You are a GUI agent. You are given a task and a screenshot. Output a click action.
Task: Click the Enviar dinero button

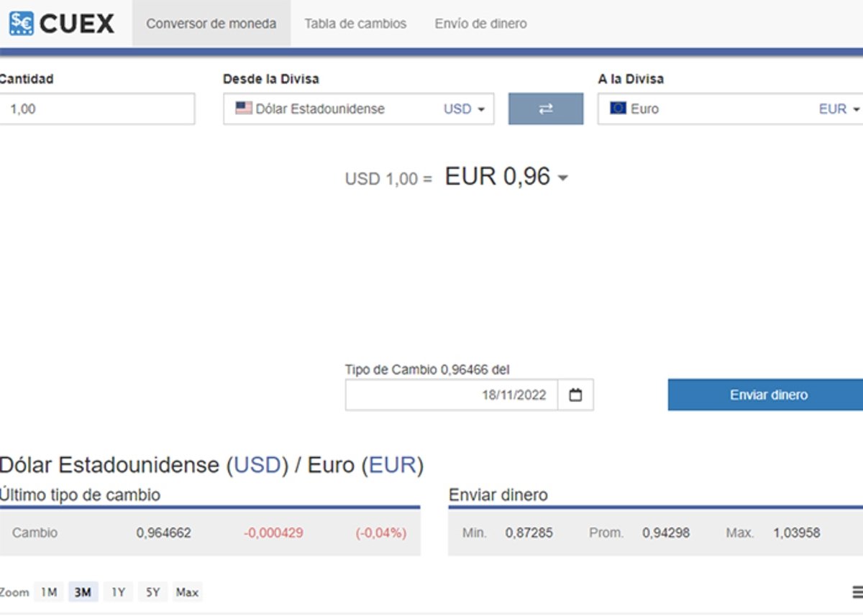coord(765,395)
